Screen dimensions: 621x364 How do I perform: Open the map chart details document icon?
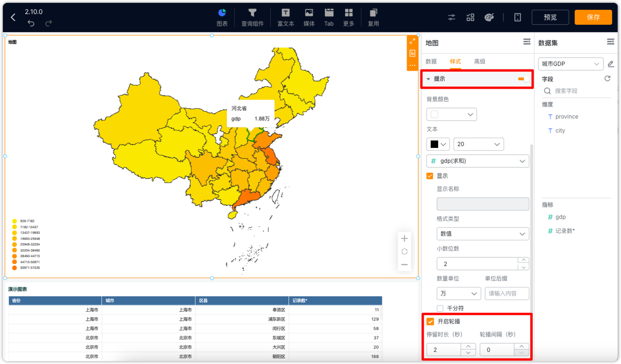pyautogui.click(x=412, y=53)
